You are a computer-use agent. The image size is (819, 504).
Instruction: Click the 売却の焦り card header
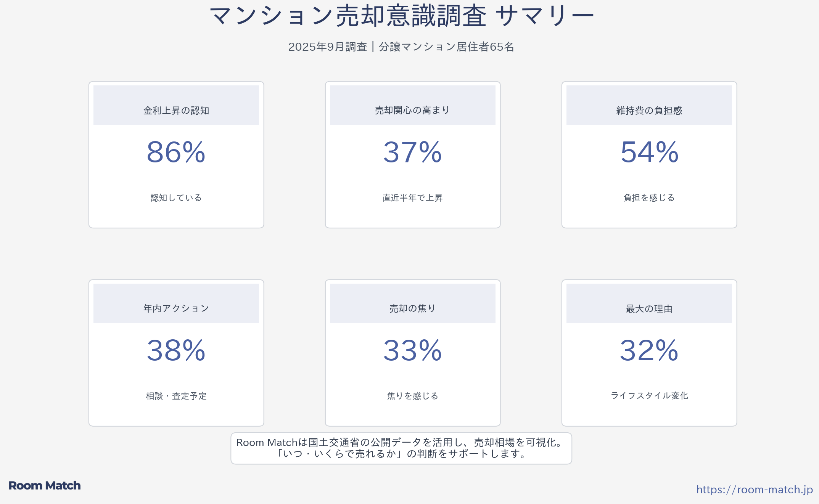click(x=412, y=308)
